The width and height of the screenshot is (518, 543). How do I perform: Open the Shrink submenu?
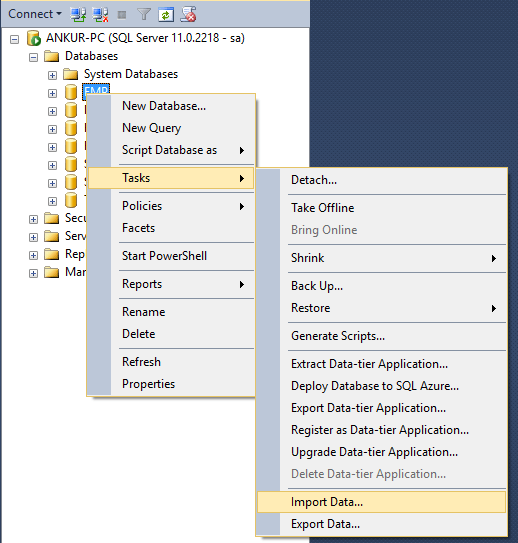click(x=382, y=258)
